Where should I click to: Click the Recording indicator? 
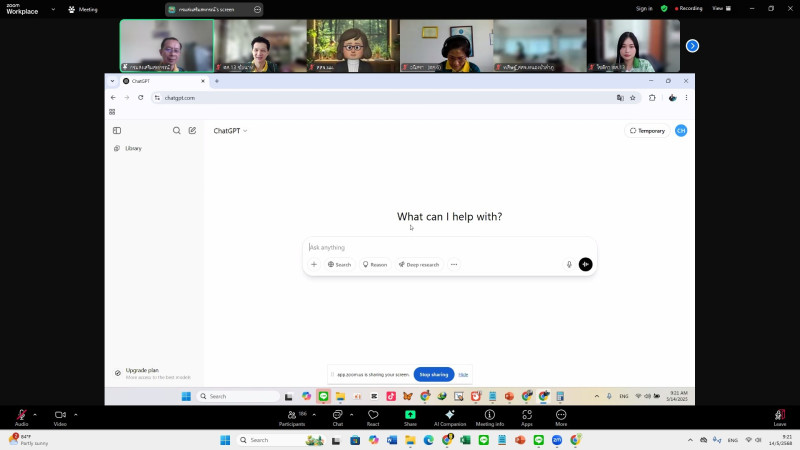689,9
